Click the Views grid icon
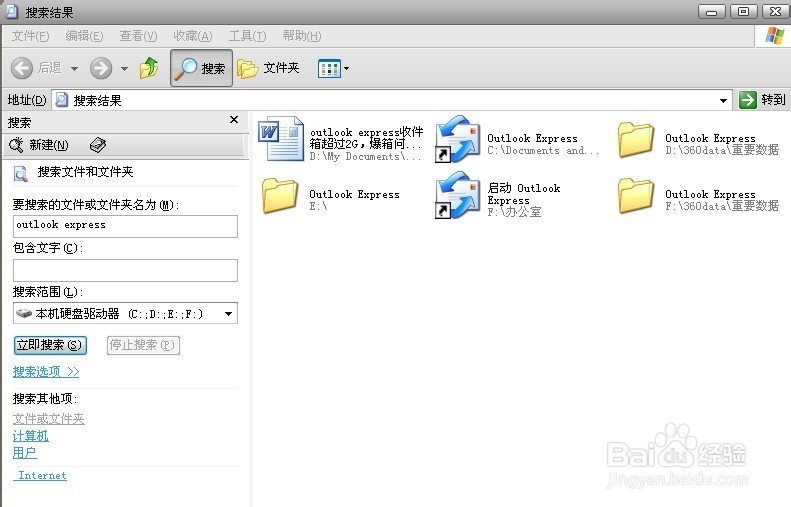791x507 pixels. click(x=329, y=68)
